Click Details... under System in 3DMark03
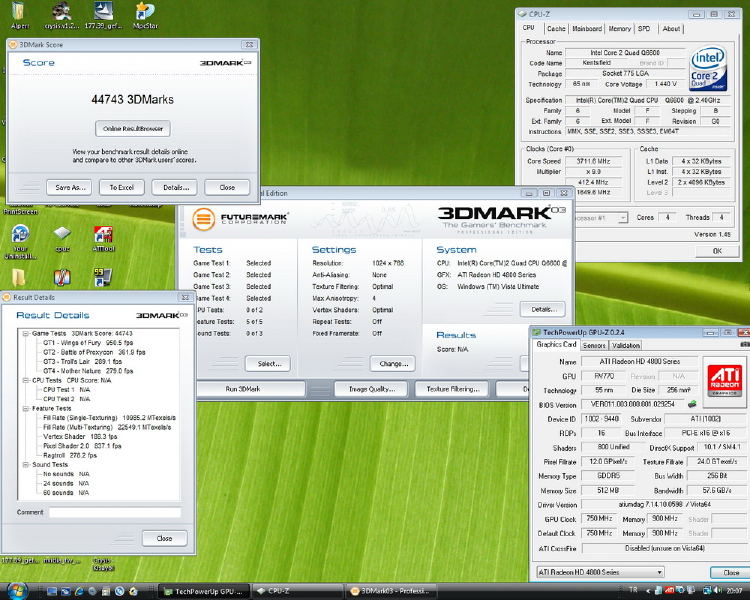750x600 pixels. [543, 310]
